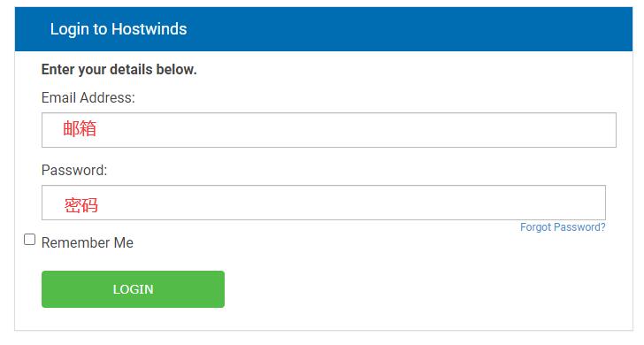Submit the form with the LOGIN button

(x=133, y=289)
